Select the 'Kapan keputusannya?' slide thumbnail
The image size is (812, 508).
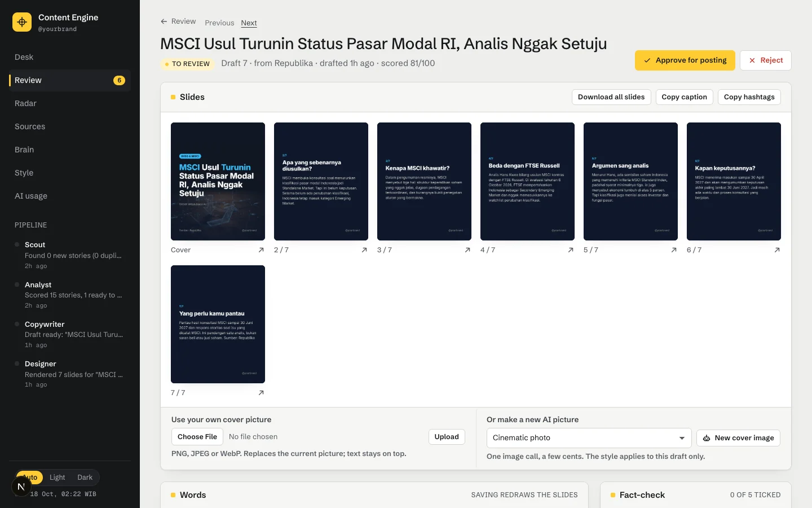[734, 181]
